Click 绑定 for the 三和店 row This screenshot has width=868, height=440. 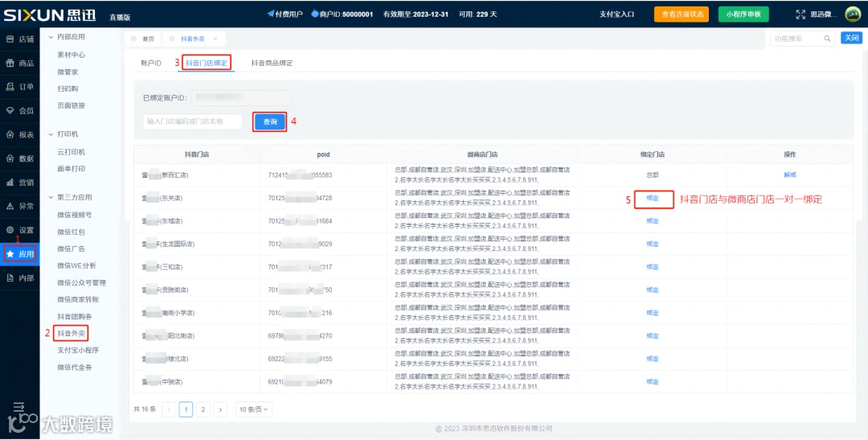(653, 267)
